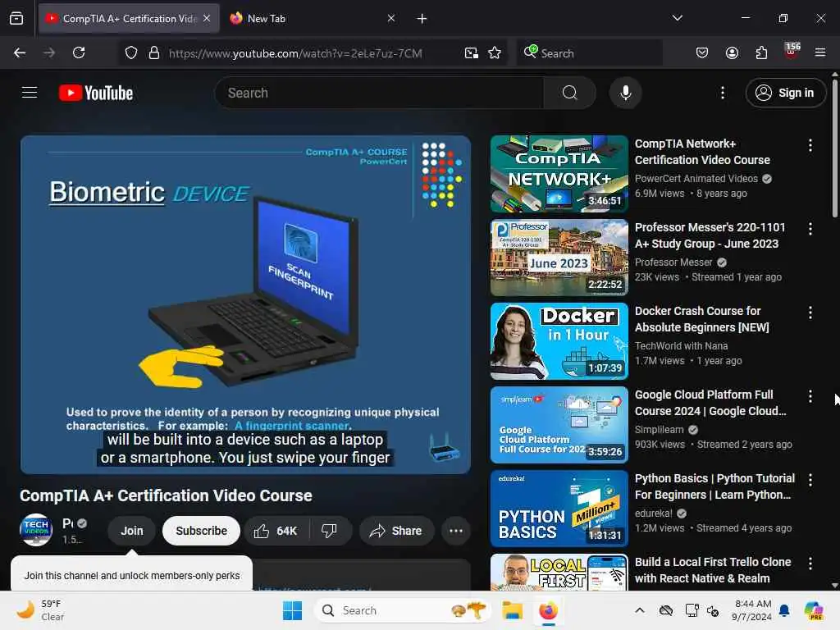Image resolution: width=840 pixels, height=630 pixels.
Task: Open File Explorer from taskbar
Action: point(512,610)
